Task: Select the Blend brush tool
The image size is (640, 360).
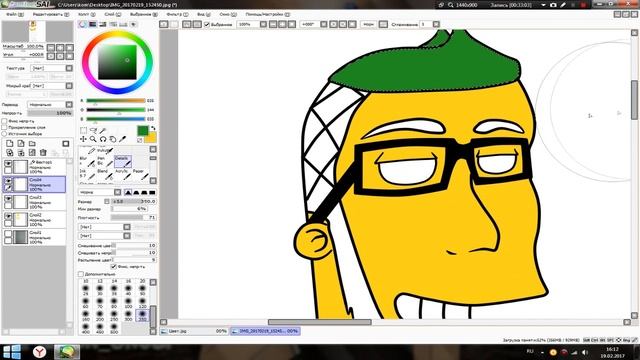Action: [105, 175]
